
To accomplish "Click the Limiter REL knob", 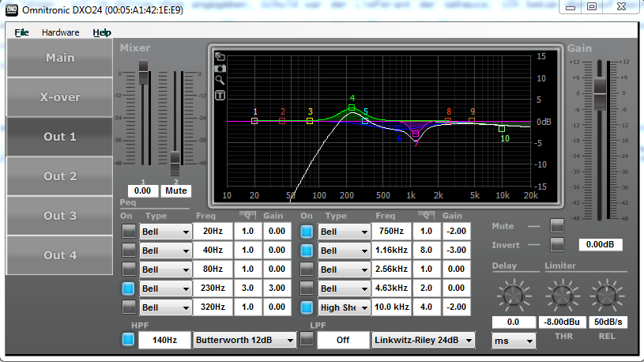I will pyautogui.click(x=607, y=295).
